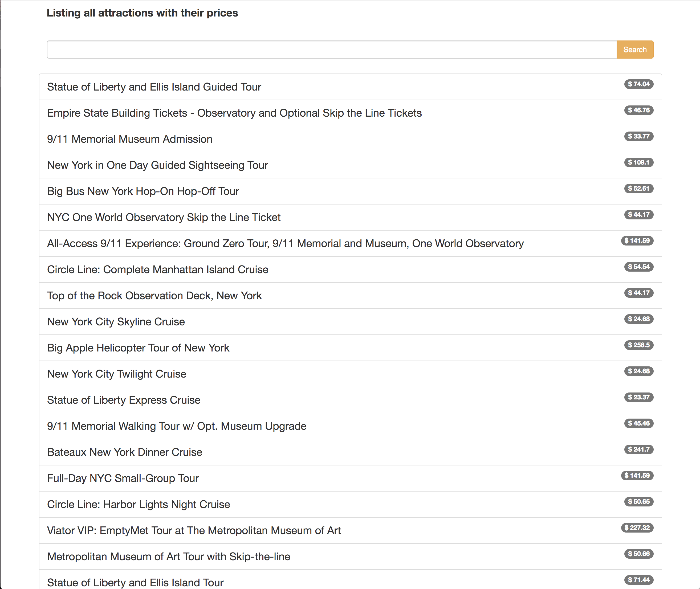
Task: Select 9/11 Memorial Walking Tour listing
Action: click(x=177, y=426)
